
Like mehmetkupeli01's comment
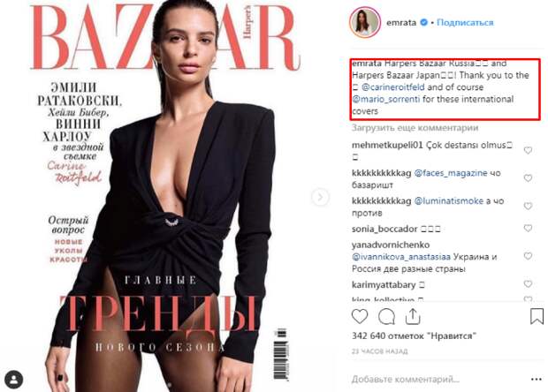[528, 150]
